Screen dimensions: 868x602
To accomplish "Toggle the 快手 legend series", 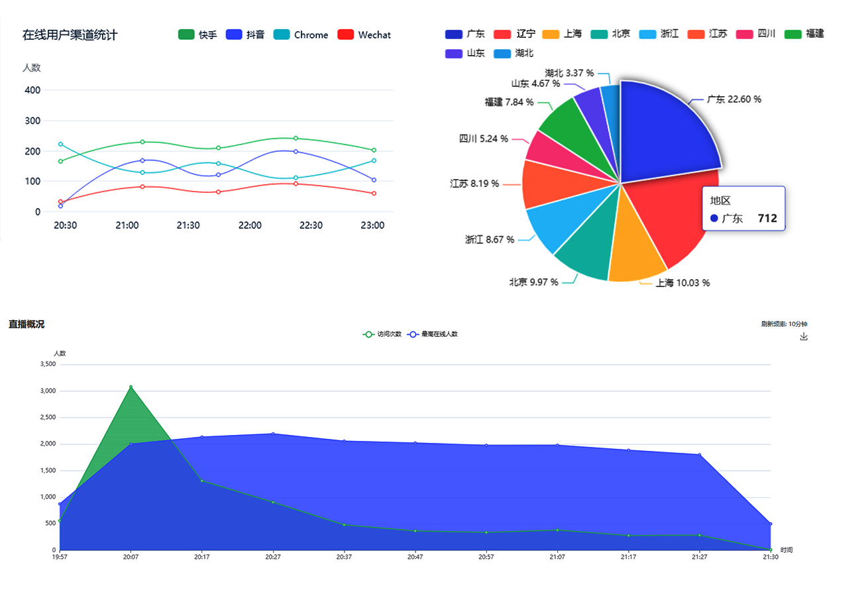I will coord(197,34).
